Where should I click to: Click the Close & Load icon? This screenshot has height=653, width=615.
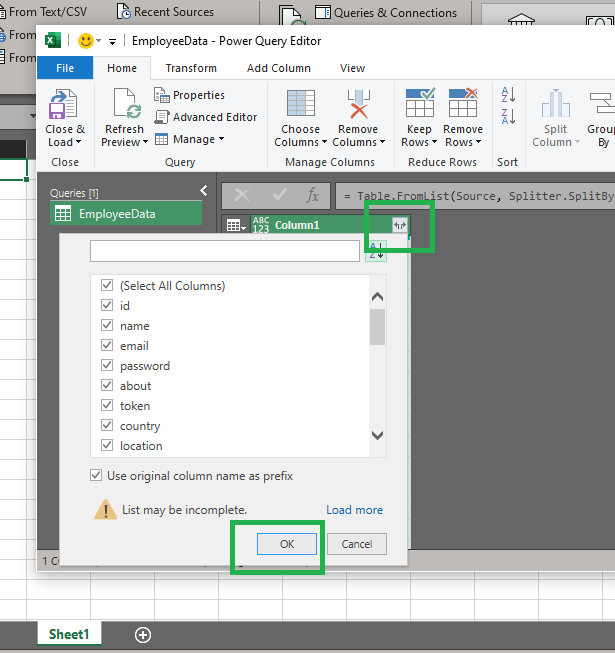tap(63, 104)
